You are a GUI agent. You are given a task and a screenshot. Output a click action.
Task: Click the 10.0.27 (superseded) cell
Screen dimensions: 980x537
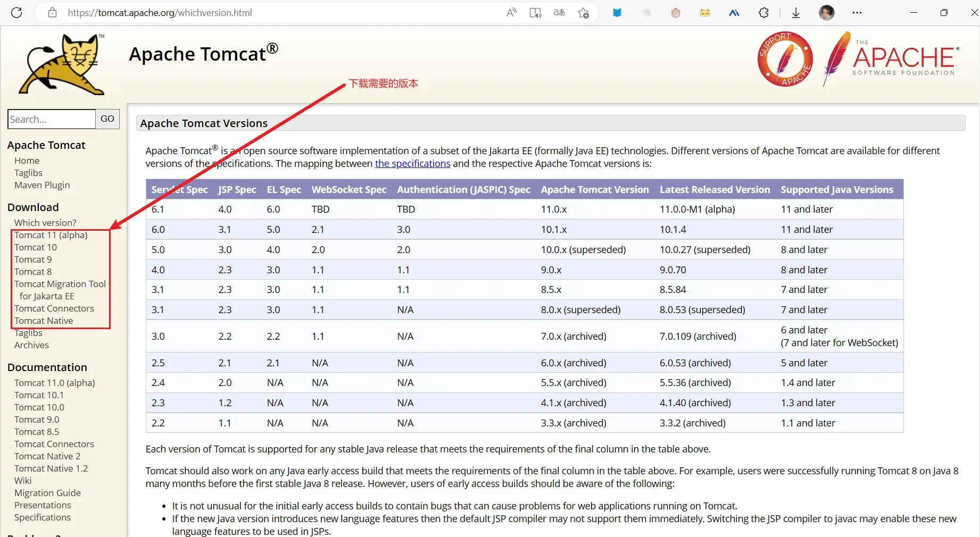tap(705, 250)
